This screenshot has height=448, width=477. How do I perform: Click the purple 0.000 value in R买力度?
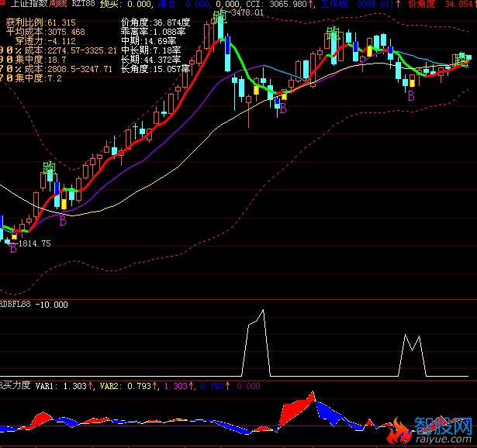point(248,386)
